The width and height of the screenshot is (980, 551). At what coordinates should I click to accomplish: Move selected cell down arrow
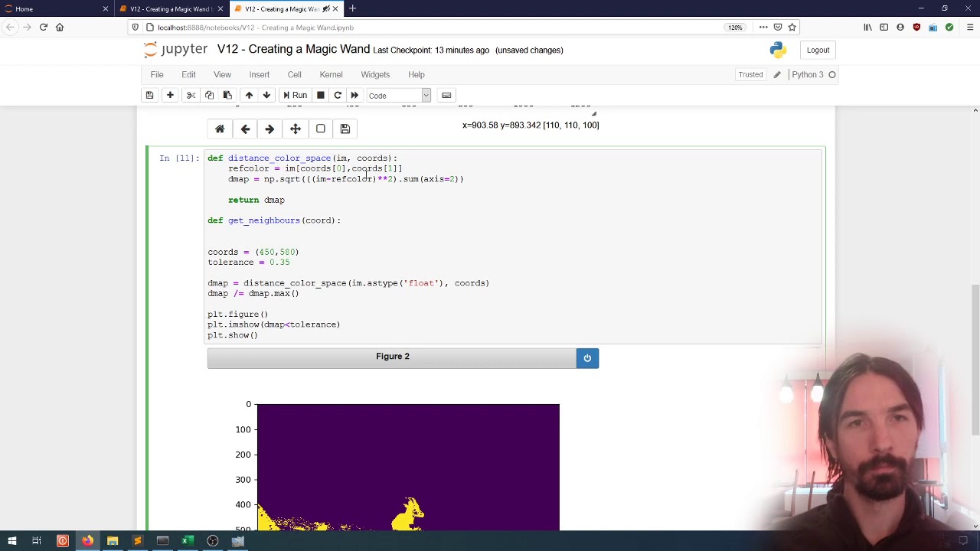click(x=266, y=95)
